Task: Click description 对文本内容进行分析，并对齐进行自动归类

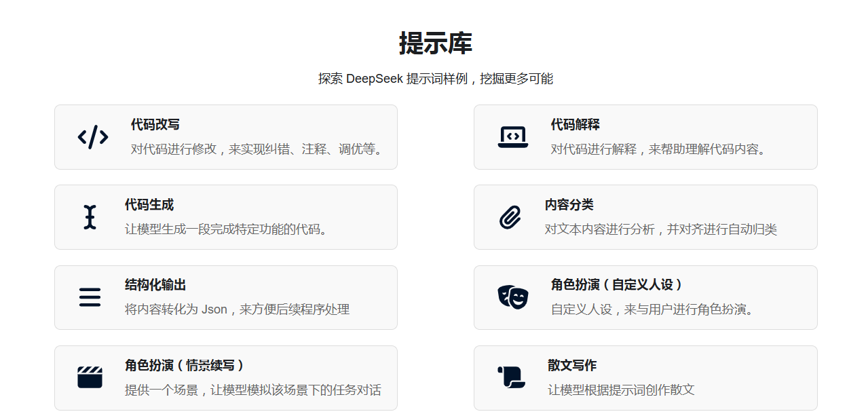Action: [661, 229]
